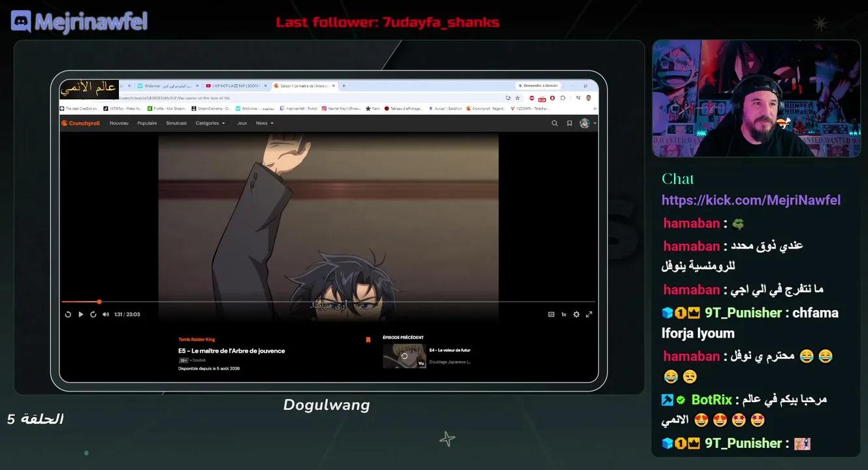Skip the video forward ten seconds
Image resolution: width=868 pixels, height=470 pixels.
click(x=93, y=314)
